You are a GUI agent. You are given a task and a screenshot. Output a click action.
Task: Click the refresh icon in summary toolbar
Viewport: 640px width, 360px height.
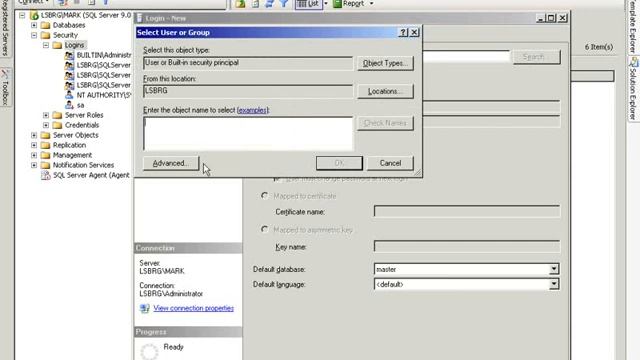pyautogui.click(x=269, y=4)
